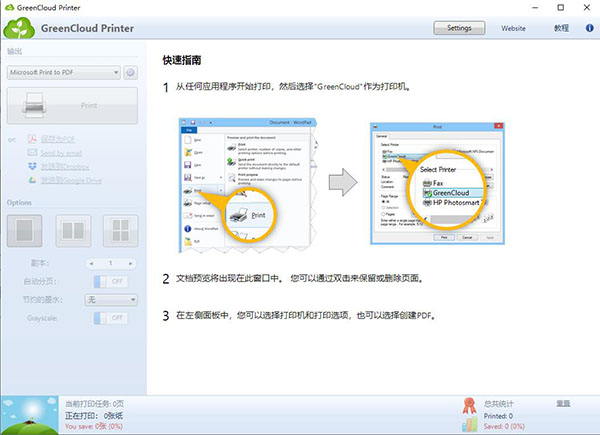Click the 总共统计 label
Viewport: 600px width, 435px height.
click(x=499, y=404)
